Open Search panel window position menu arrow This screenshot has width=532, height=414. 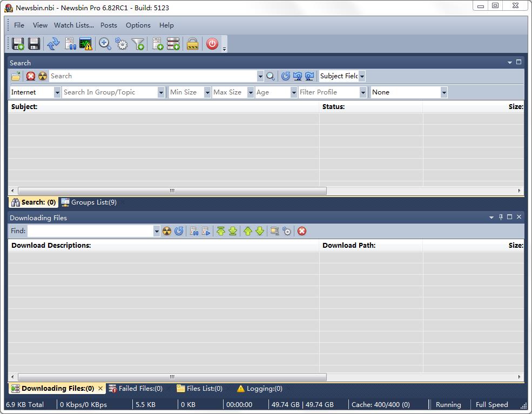(510, 63)
